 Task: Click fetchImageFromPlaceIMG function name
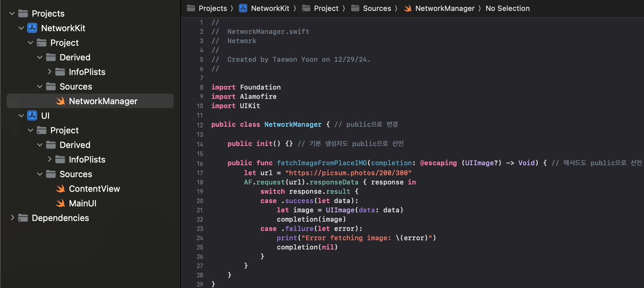tap(322, 163)
